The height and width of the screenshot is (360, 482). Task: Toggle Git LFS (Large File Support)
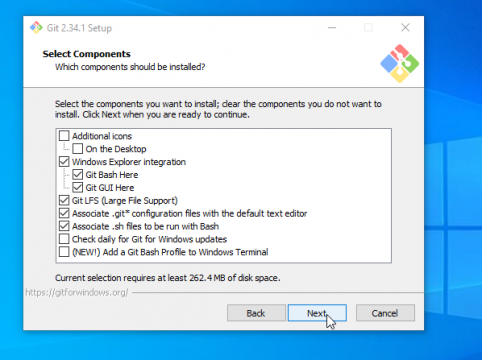(x=64, y=200)
